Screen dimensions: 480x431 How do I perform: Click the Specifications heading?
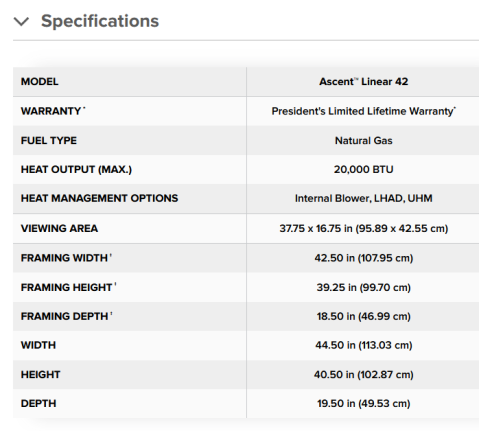tap(100, 21)
